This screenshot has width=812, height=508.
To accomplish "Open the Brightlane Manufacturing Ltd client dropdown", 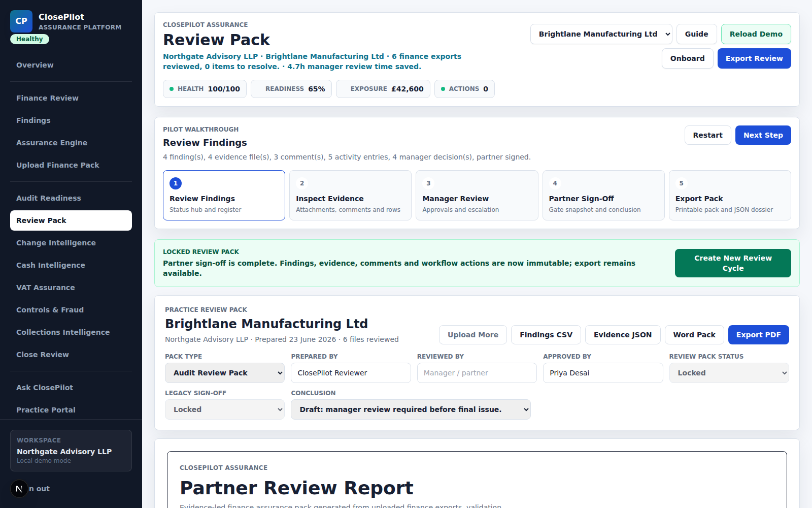I will (601, 34).
